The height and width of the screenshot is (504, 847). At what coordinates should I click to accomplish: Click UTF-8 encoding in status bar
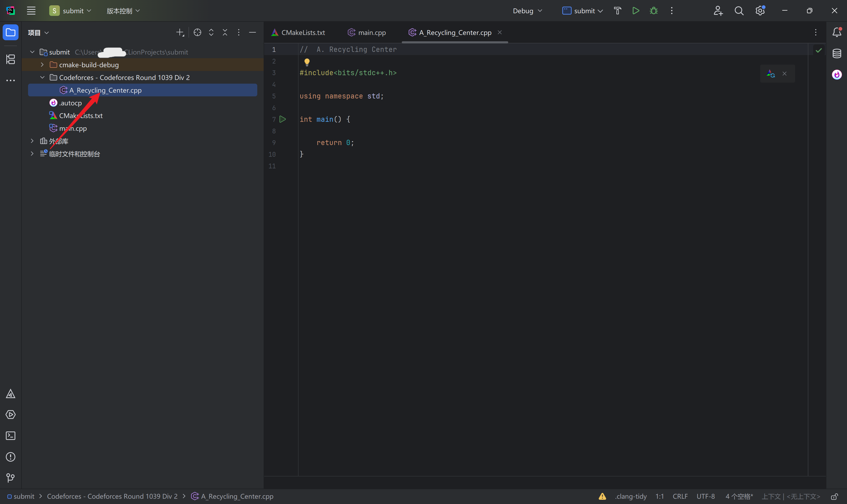tap(705, 497)
